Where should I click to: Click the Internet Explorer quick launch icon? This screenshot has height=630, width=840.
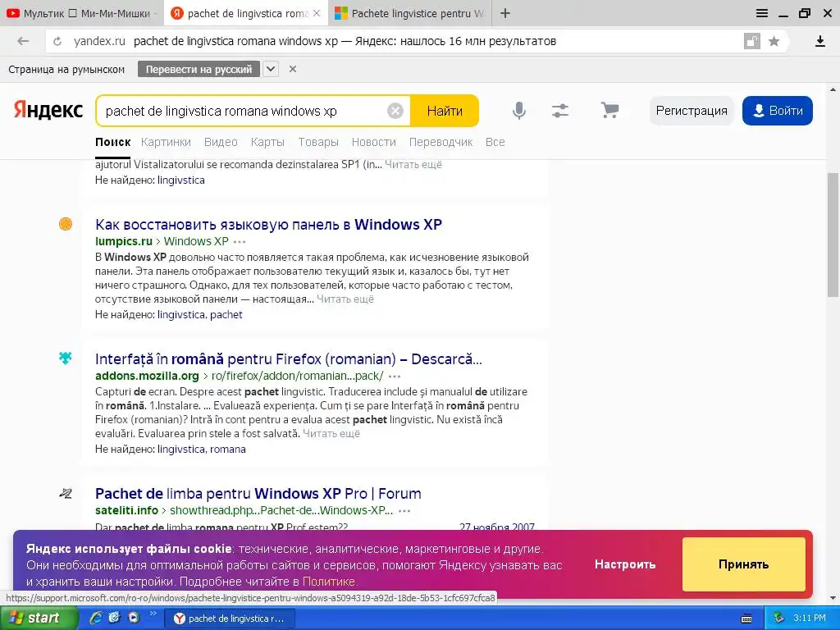pos(96,618)
